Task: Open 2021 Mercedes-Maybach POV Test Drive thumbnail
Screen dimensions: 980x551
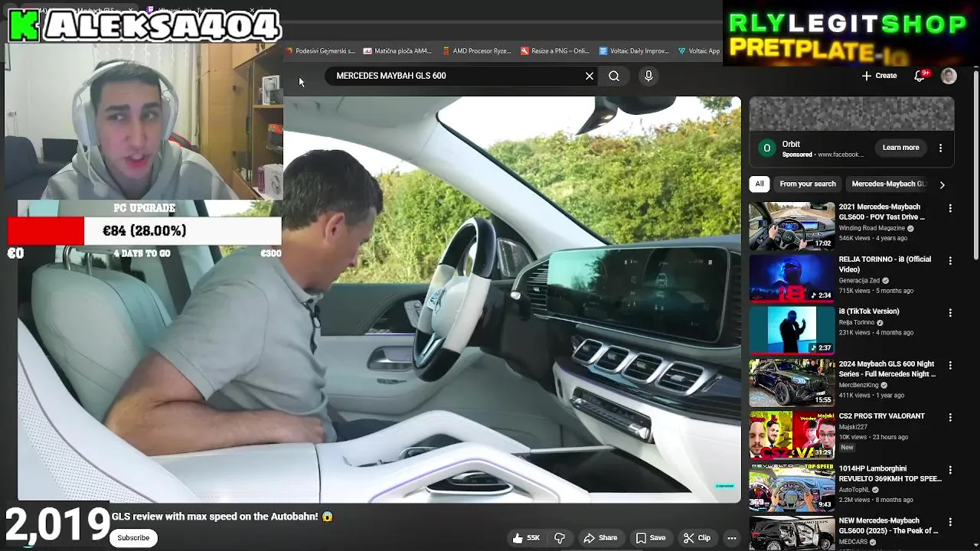Action: point(792,226)
